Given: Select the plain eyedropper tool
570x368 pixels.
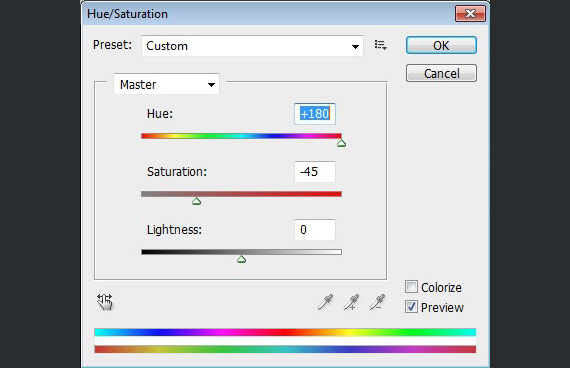Looking at the screenshot, I should 325,302.
